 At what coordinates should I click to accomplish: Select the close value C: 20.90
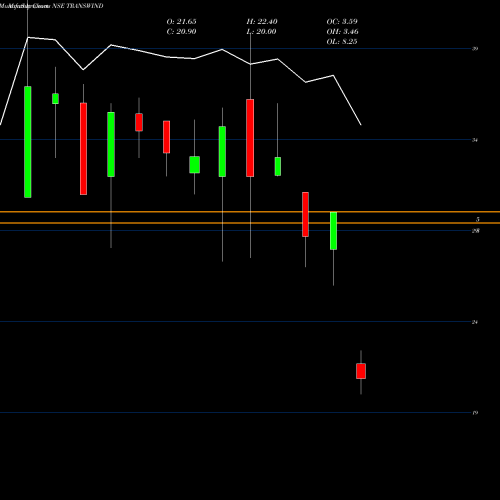pos(181,32)
